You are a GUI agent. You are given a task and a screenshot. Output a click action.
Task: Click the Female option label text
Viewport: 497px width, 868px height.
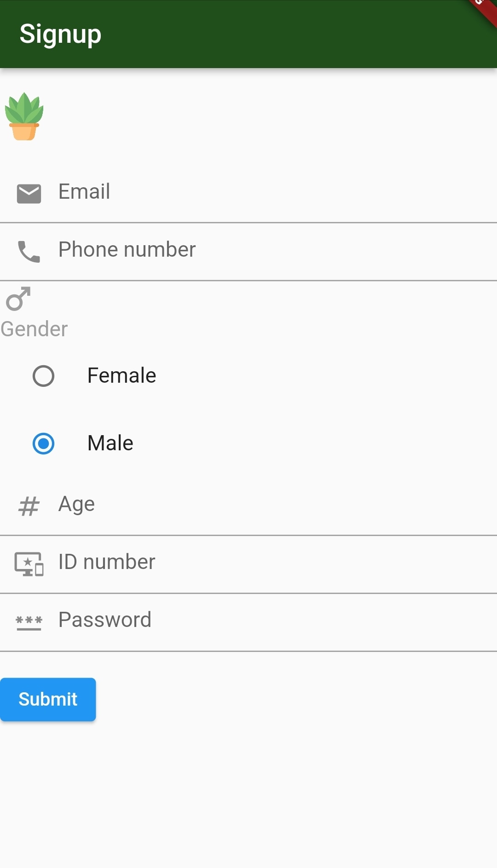click(x=121, y=375)
